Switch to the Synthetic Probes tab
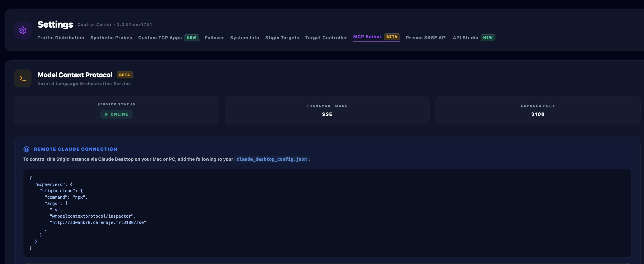This screenshot has width=644, height=264. tap(111, 38)
